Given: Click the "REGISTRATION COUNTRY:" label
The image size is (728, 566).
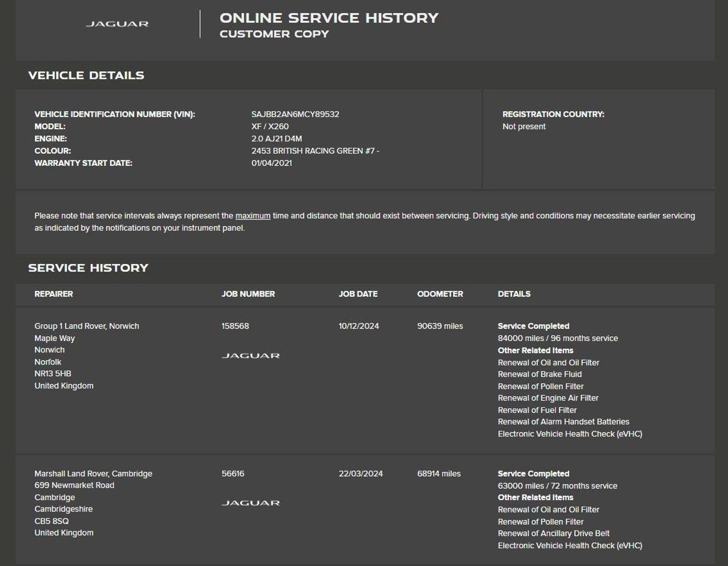Looking at the screenshot, I should (554, 114).
